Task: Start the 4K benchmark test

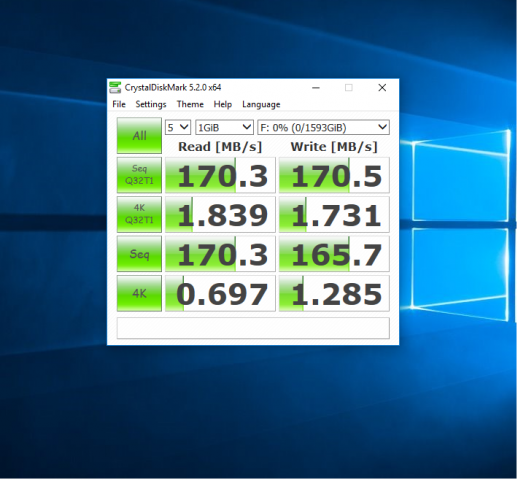Action: pyautogui.click(x=139, y=293)
